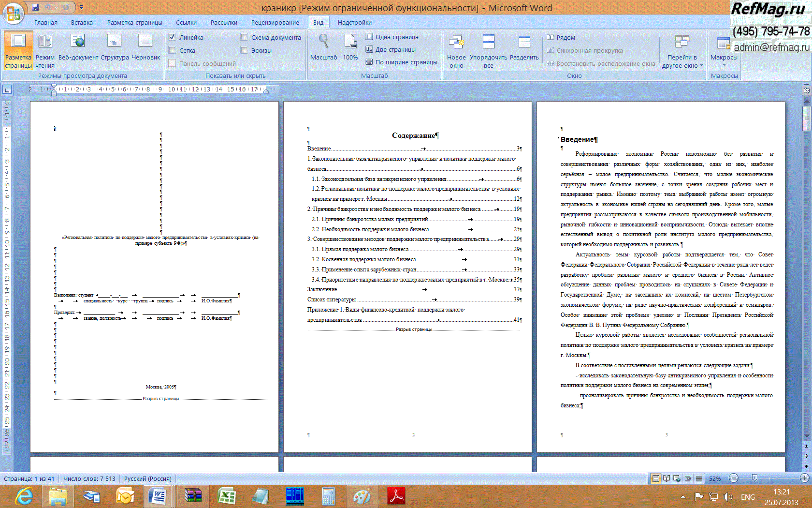Set zoom to 100% via ribbon icon
The image size is (812, 508).
coord(350,47)
